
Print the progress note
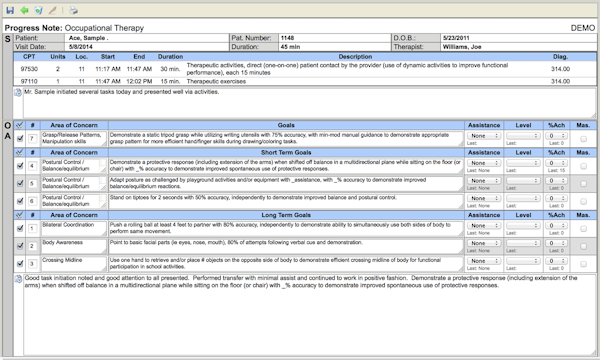pos(73,10)
